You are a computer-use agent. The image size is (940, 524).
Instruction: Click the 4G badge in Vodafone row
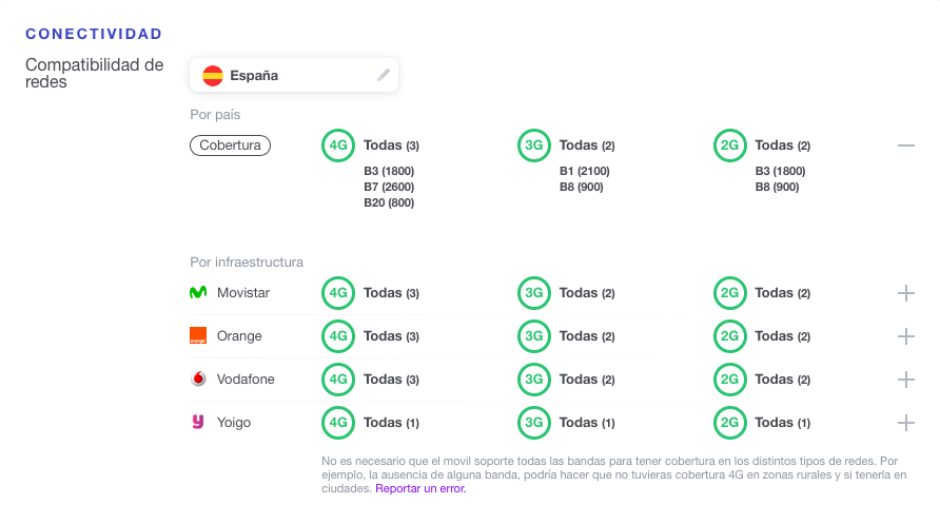[338, 379]
